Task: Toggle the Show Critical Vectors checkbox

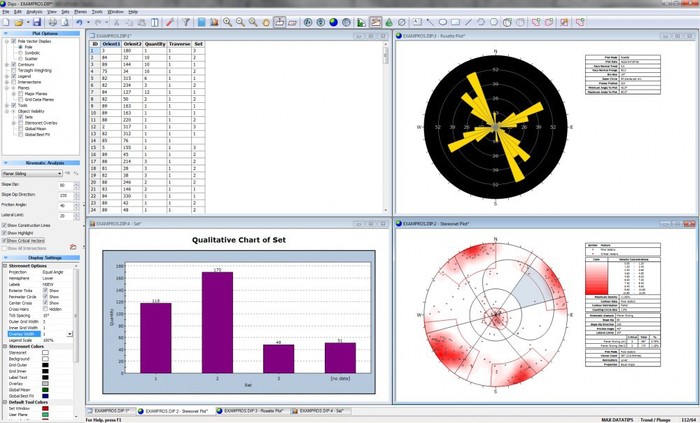Action: pyautogui.click(x=5, y=240)
